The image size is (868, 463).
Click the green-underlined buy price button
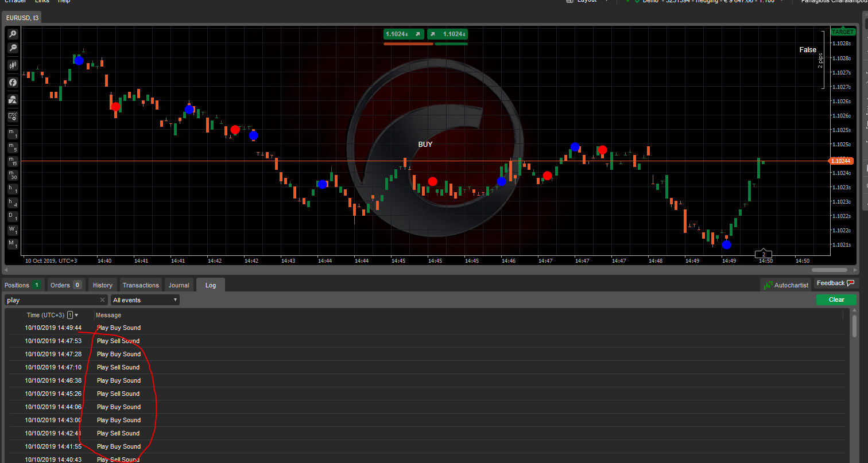pos(448,34)
